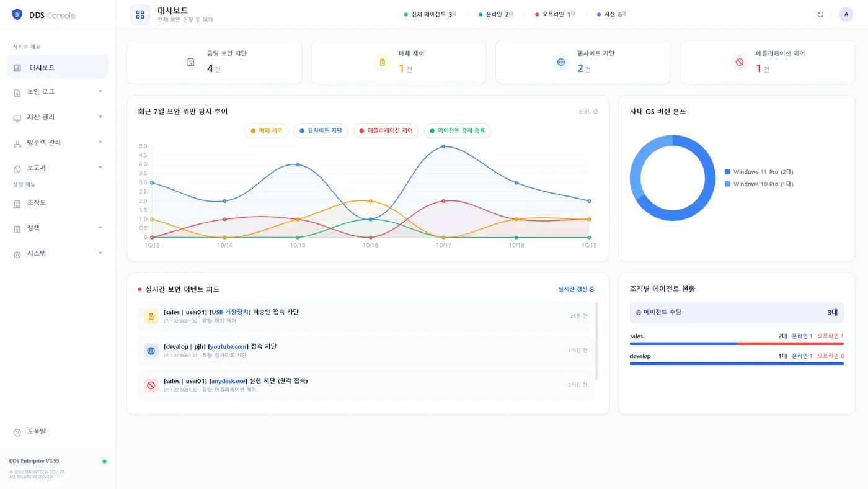Image resolution: width=868 pixels, height=489 pixels.
Task: Click the 조직도 building icon in sidebar
Action: (x=17, y=204)
